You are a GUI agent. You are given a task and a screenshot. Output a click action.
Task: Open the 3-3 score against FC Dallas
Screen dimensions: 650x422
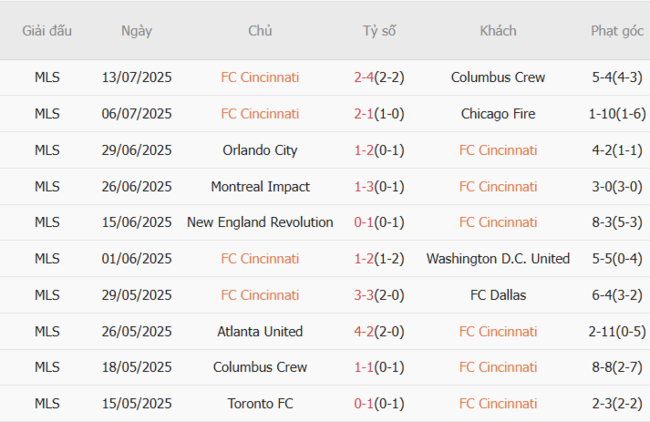pyautogui.click(x=364, y=295)
